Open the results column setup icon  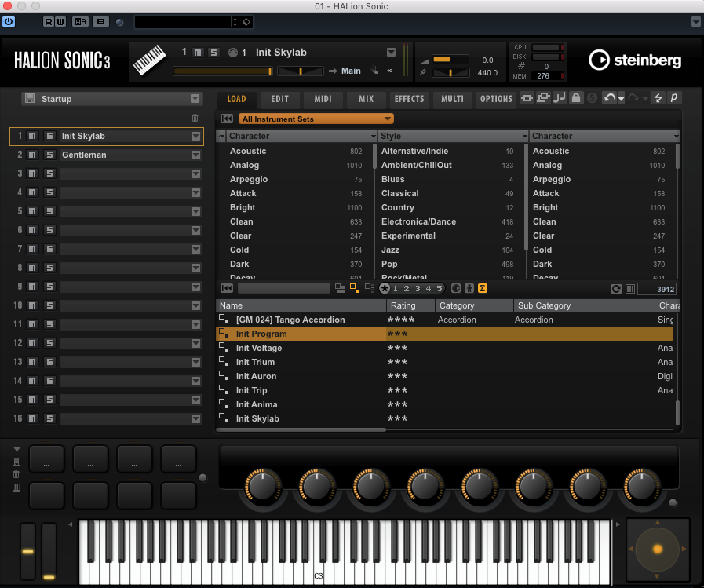tap(630, 289)
